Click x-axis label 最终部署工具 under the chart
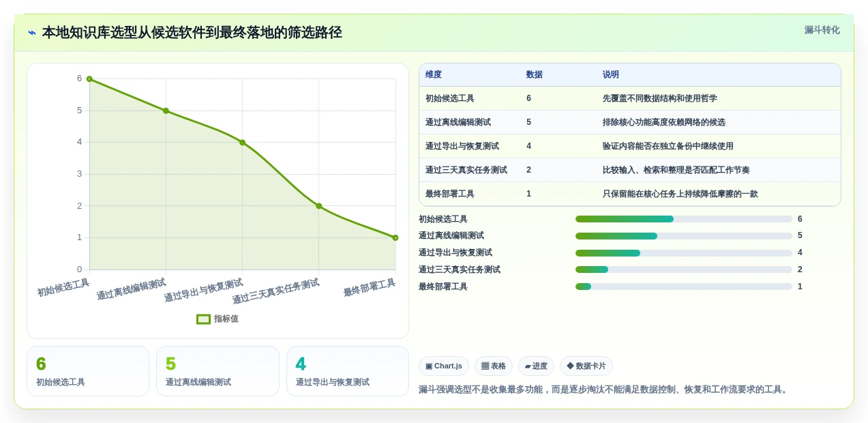The image size is (868, 423). tap(370, 288)
